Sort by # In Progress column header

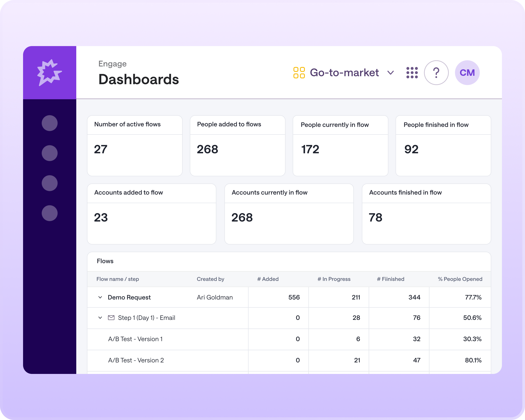pos(334,279)
